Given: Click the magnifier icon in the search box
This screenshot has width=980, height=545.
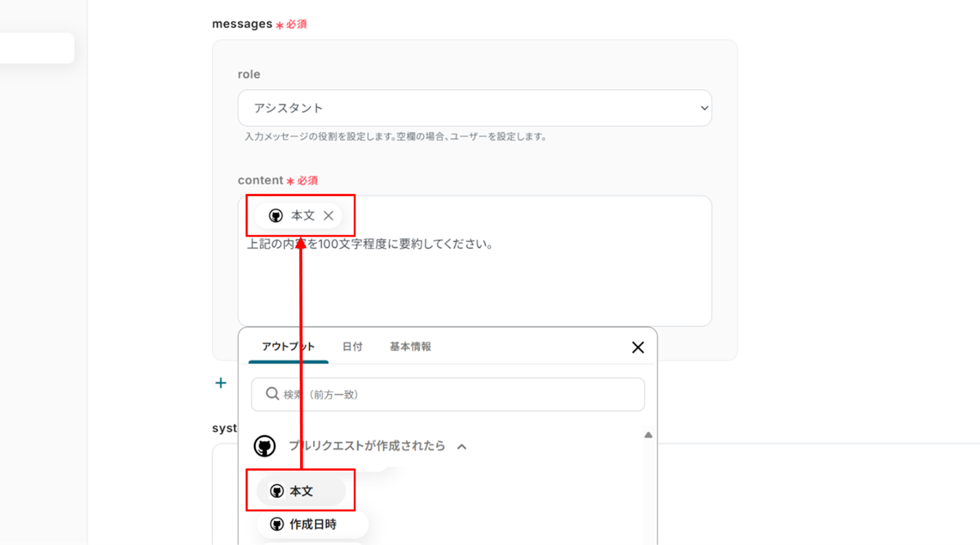Looking at the screenshot, I should point(272,394).
